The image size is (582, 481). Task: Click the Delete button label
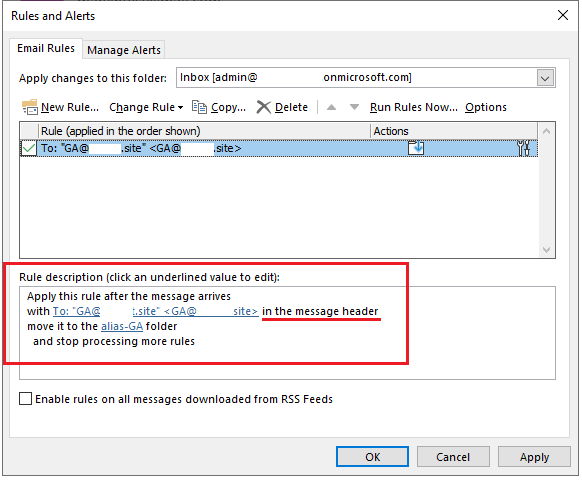pyautogui.click(x=291, y=107)
